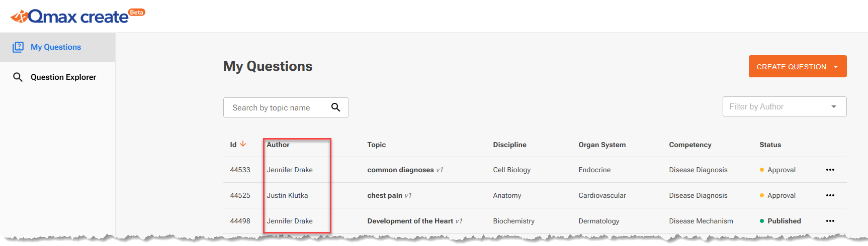
Task: Click the Status column header
Action: 770,145
